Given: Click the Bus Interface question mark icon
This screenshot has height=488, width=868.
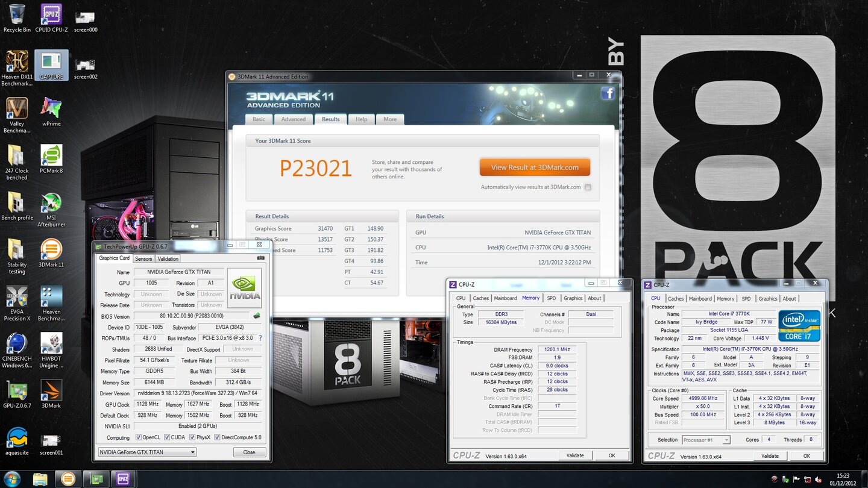Looking at the screenshot, I should [260, 338].
